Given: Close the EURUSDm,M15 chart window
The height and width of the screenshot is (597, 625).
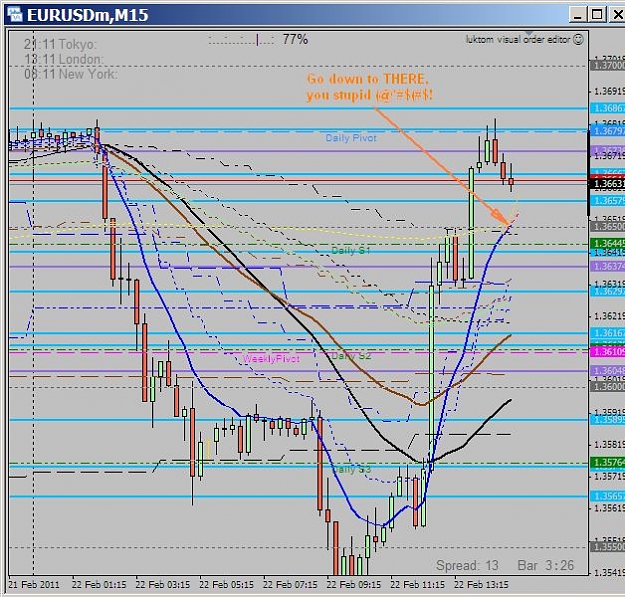Looking at the screenshot, I should pos(616,15).
